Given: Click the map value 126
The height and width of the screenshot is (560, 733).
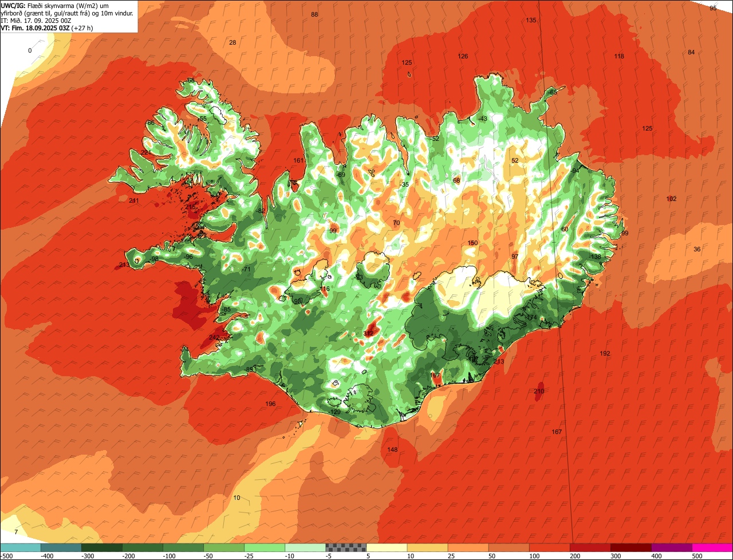Looking at the screenshot, I should coord(463,56).
